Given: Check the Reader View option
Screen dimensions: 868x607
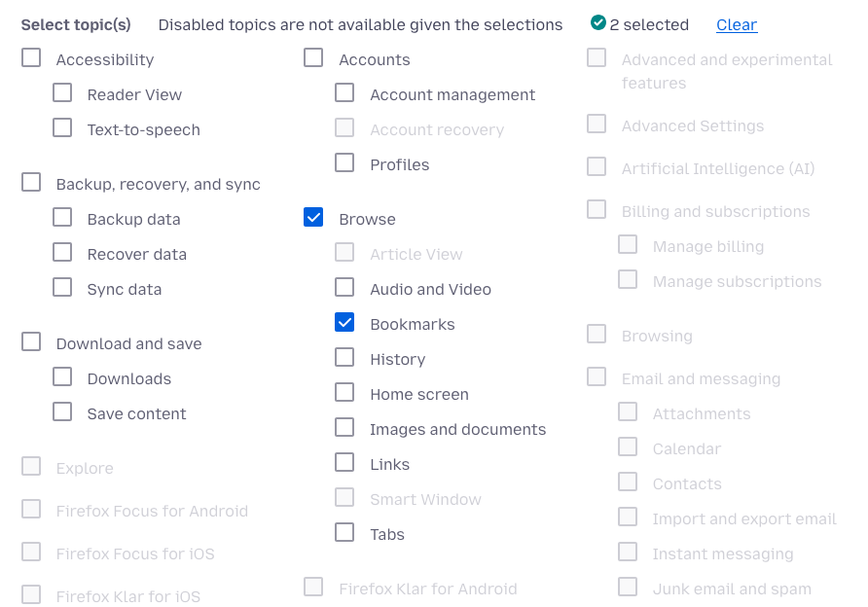Looking at the screenshot, I should point(62,92).
